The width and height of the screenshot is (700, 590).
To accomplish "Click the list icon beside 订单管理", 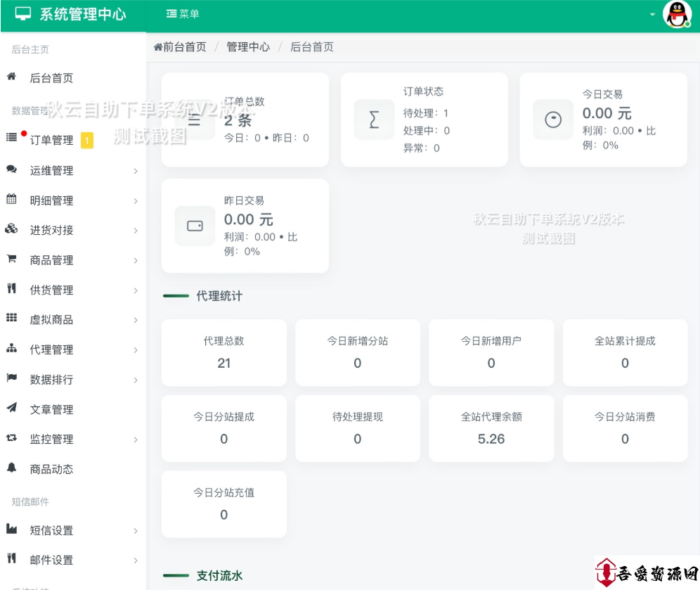I will (11, 138).
